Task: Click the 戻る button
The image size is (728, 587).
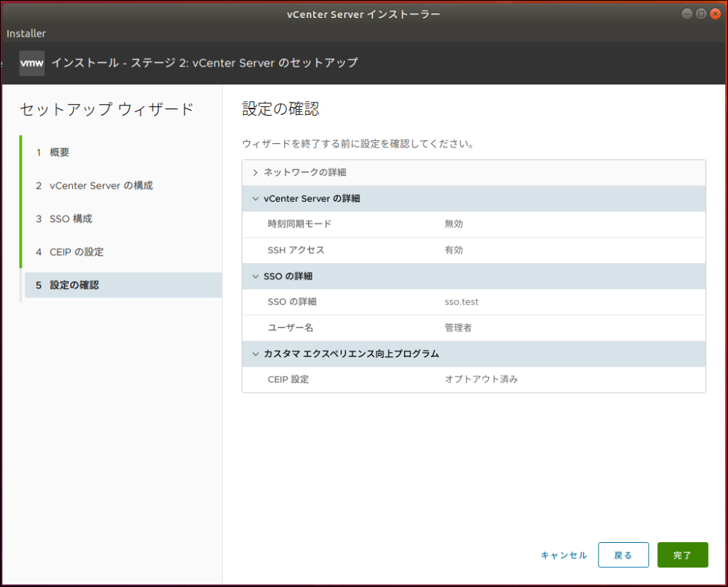Action: [x=623, y=555]
